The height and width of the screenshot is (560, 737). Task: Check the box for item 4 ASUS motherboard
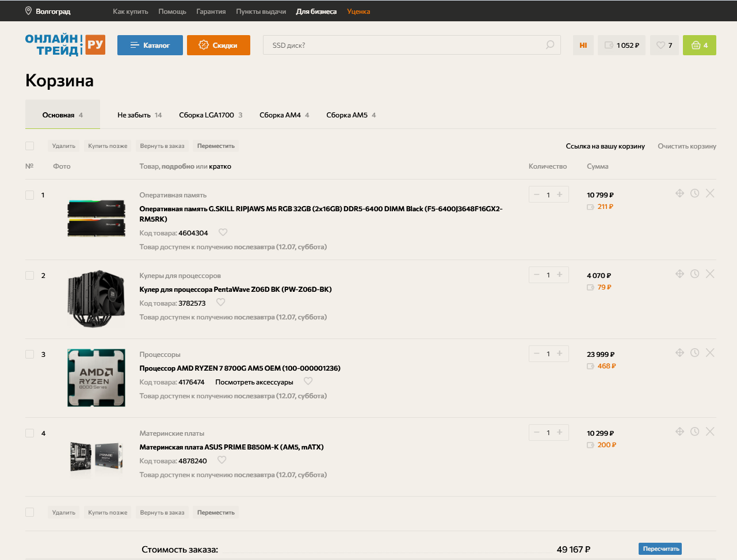(x=30, y=433)
